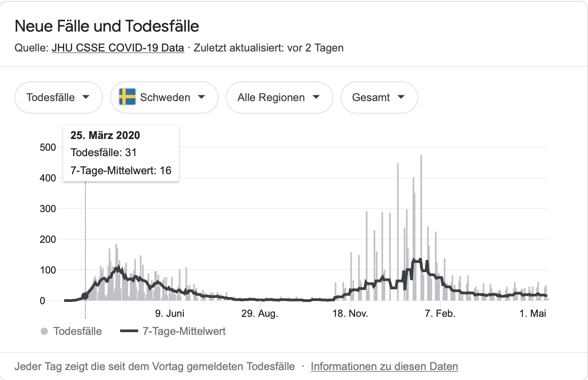Click the data point dot on 25. März
Viewport: 588px width, 380px height.
tap(85, 297)
